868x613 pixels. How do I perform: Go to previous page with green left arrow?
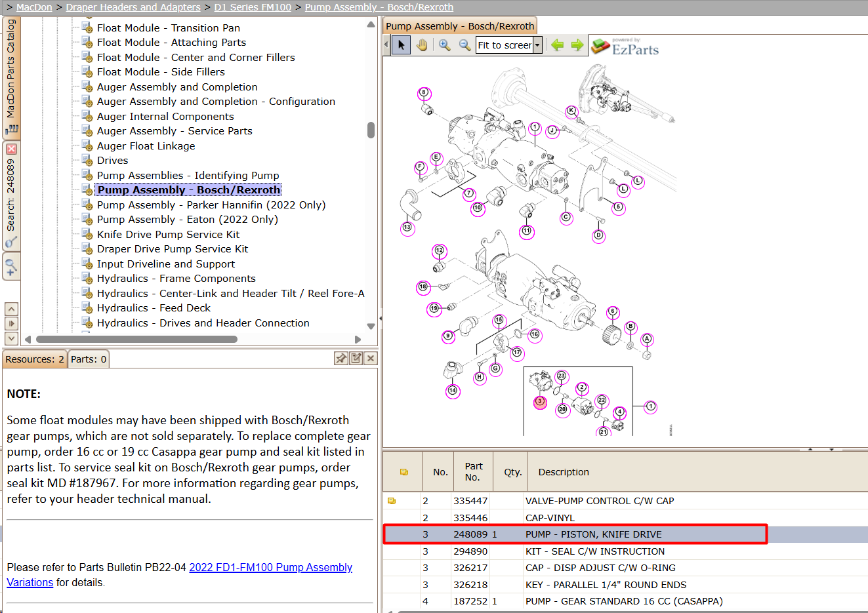(x=558, y=45)
